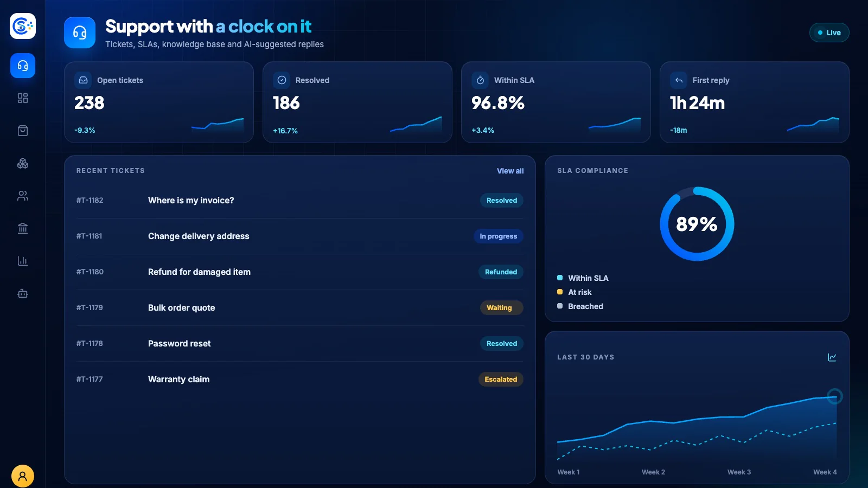Open ticket Bulk order quote

click(300, 308)
